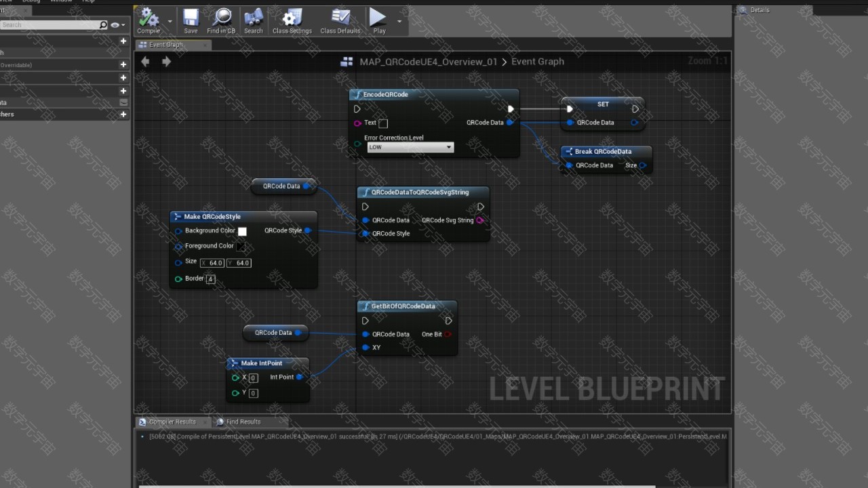Open the Compiler Results tab

pos(172,422)
